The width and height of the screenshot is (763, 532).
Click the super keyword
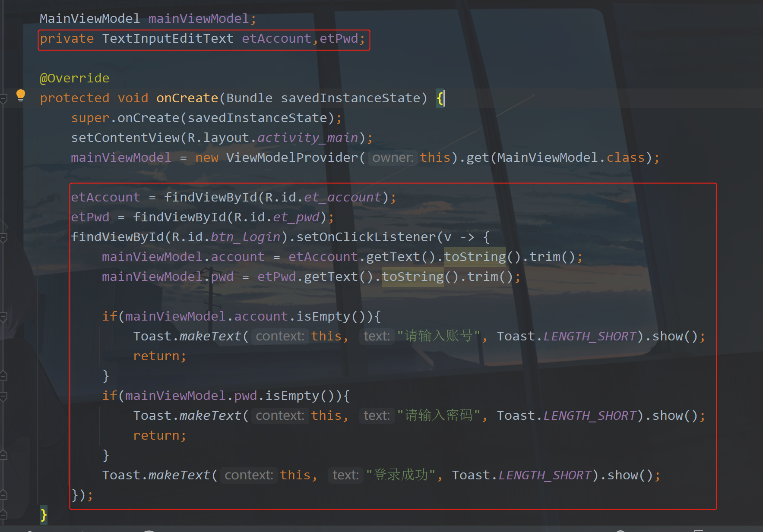tap(90, 118)
